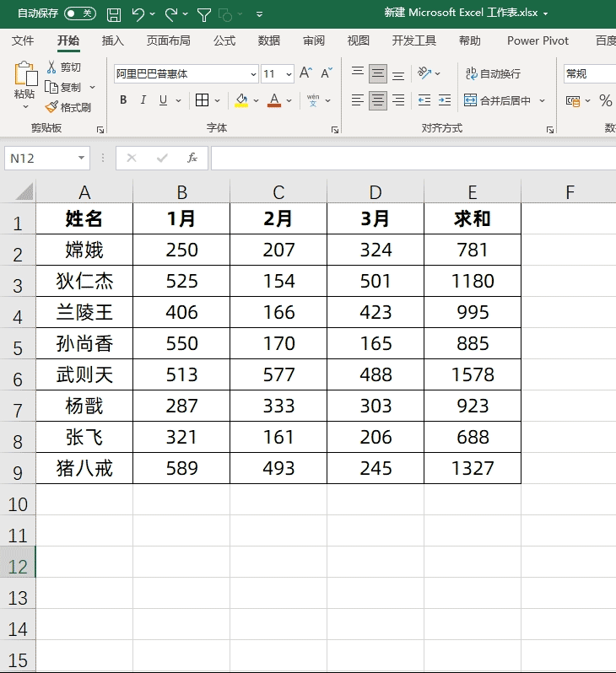Click the bottom align icon

coord(398,74)
